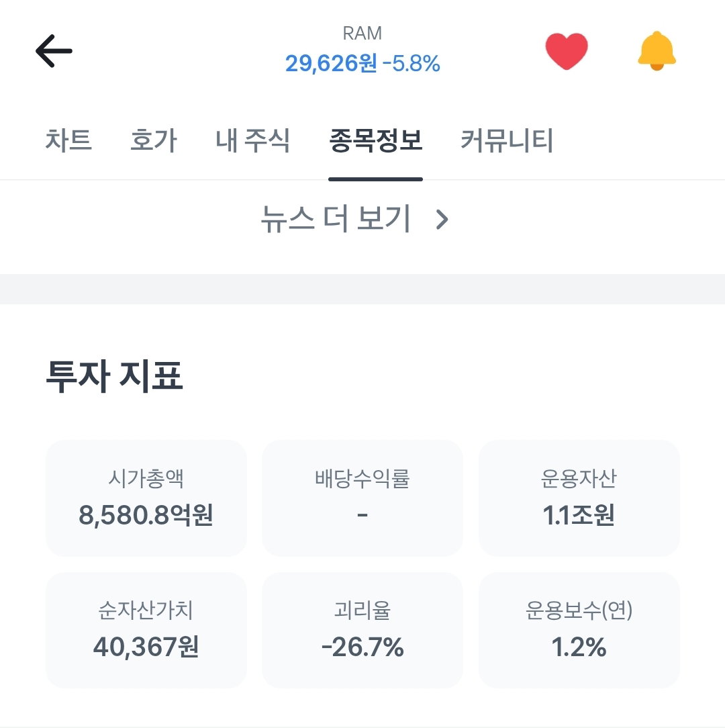The width and height of the screenshot is (725, 728).
Task: Tap the 운용보수(연) 1.2% card
Action: (x=579, y=630)
